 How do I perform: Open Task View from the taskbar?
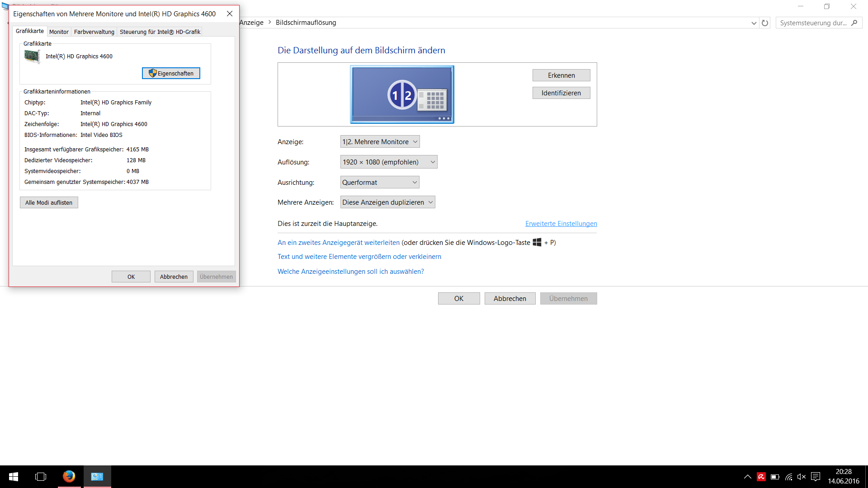(41, 476)
